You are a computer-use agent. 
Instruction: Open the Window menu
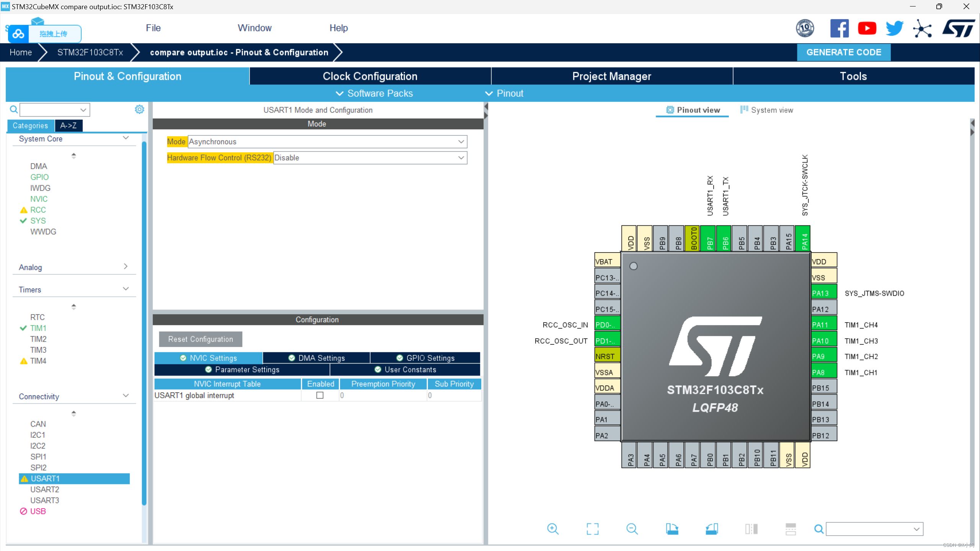pyautogui.click(x=255, y=28)
